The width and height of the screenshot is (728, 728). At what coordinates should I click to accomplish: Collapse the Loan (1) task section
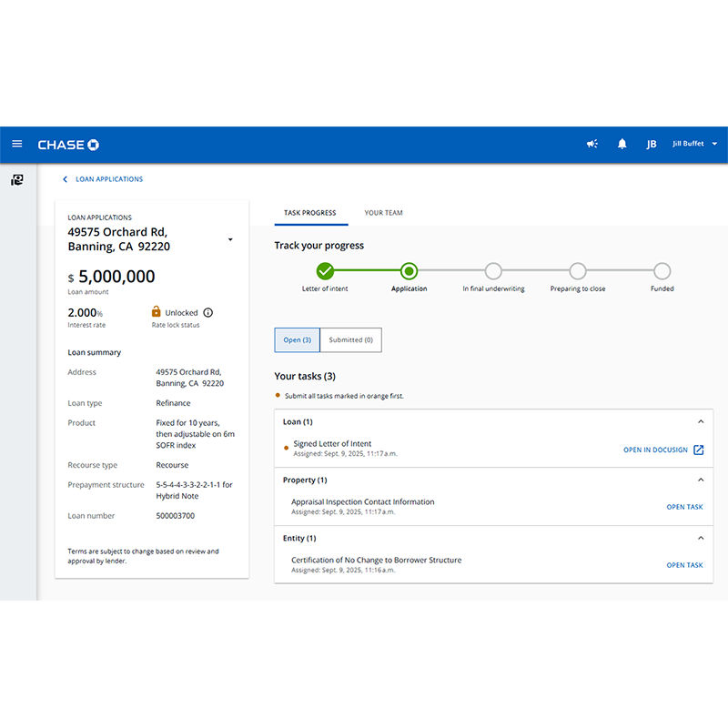700,422
